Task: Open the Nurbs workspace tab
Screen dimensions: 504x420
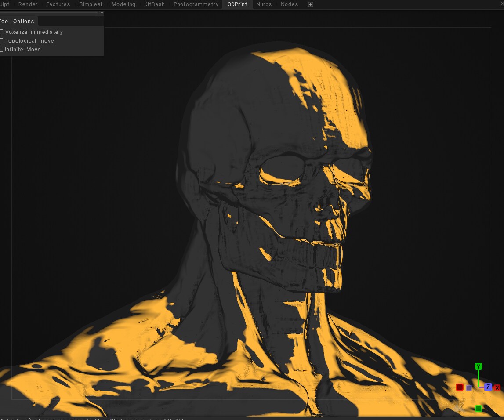Action: pos(264,4)
